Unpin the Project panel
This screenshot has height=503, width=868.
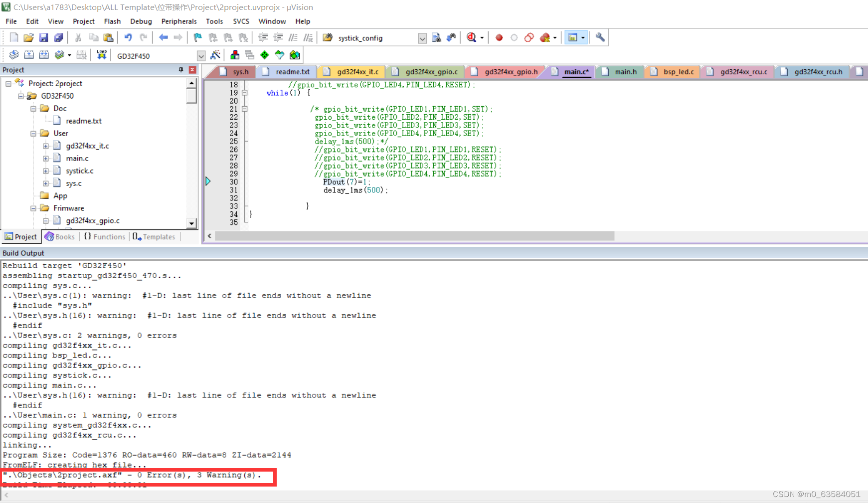(x=181, y=70)
